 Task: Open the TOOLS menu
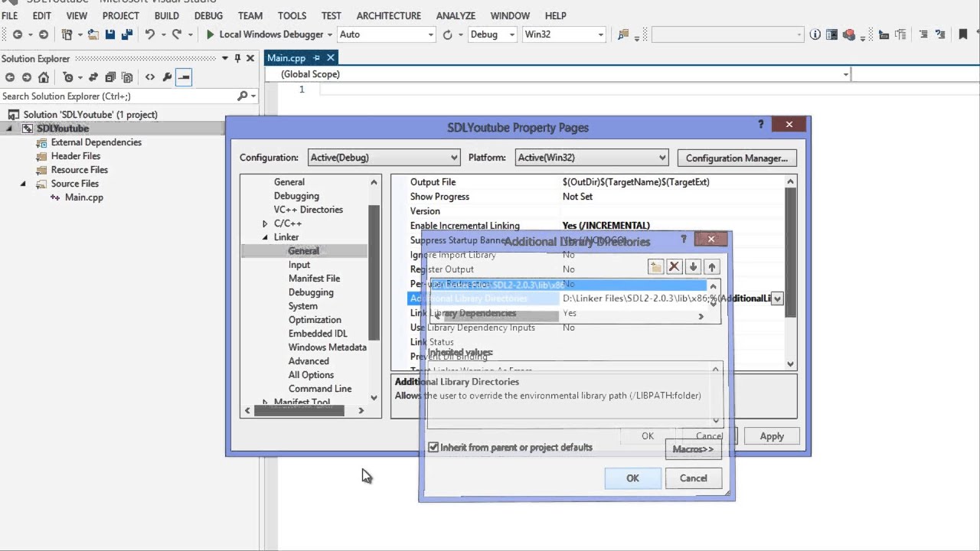[x=292, y=15]
